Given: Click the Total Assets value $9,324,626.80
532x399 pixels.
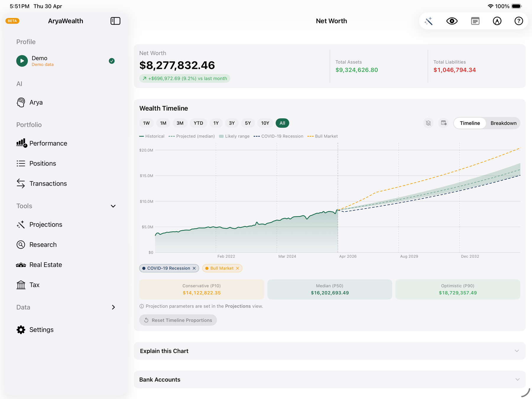Looking at the screenshot, I should 356,70.
